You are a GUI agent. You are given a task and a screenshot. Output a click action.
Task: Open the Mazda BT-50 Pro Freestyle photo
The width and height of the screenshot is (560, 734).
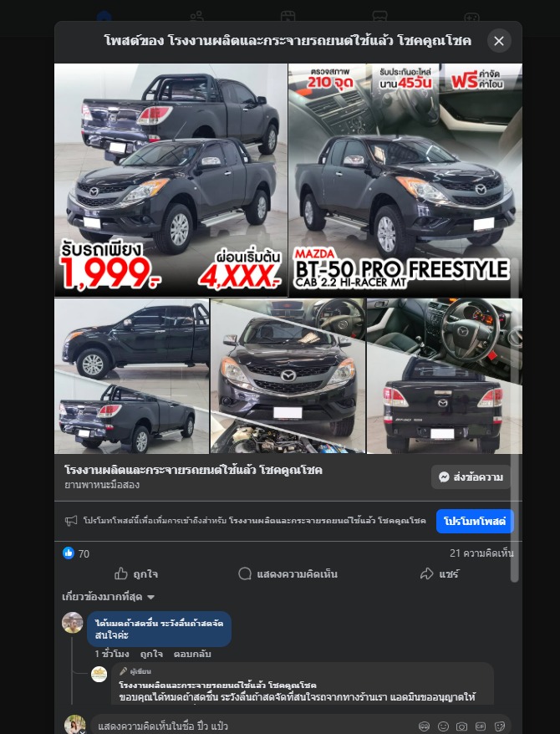pyautogui.click(x=405, y=181)
